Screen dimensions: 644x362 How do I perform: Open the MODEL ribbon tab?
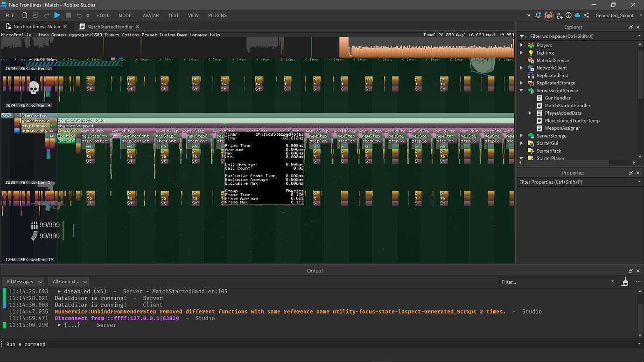pyautogui.click(x=126, y=15)
